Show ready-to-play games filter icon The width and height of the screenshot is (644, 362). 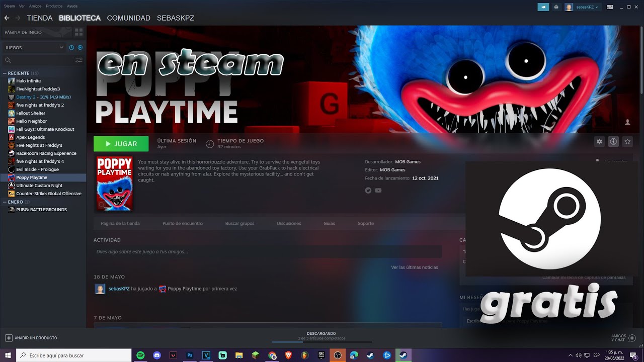[x=80, y=48]
